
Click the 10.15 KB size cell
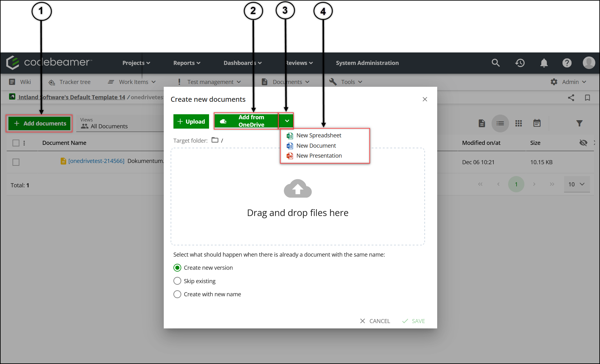pyautogui.click(x=541, y=162)
